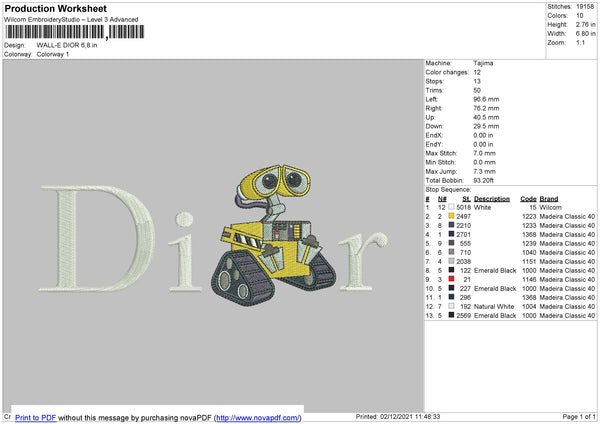Pick the purple swatch with code 1233

pyautogui.click(x=452, y=225)
